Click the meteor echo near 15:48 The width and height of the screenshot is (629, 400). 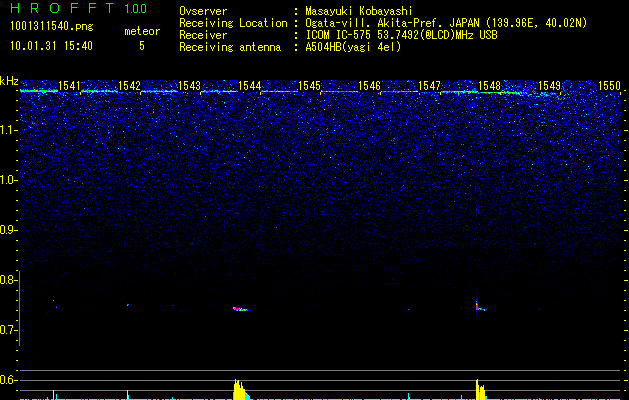click(x=480, y=307)
